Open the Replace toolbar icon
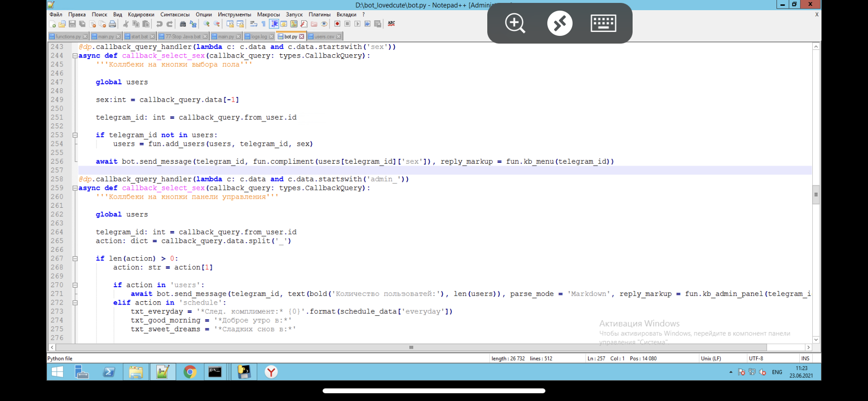This screenshot has height=401, width=868. pyautogui.click(x=193, y=24)
